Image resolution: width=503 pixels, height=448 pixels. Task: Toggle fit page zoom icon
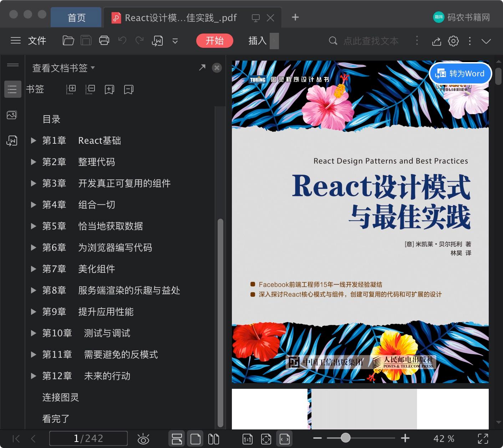pyautogui.click(x=266, y=439)
